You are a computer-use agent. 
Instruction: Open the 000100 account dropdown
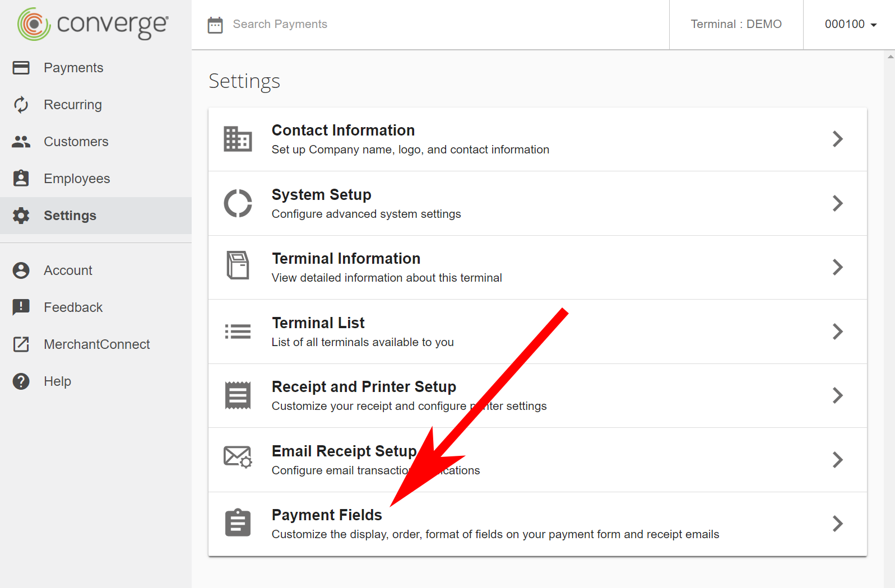pos(850,24)
